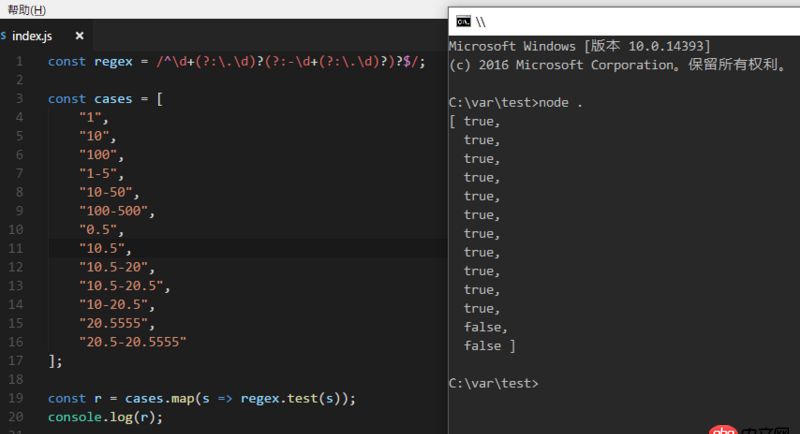This screenshot has width=800, height=434.
Task: Click line number 11 in the gutter
Action: pos(16,249)
